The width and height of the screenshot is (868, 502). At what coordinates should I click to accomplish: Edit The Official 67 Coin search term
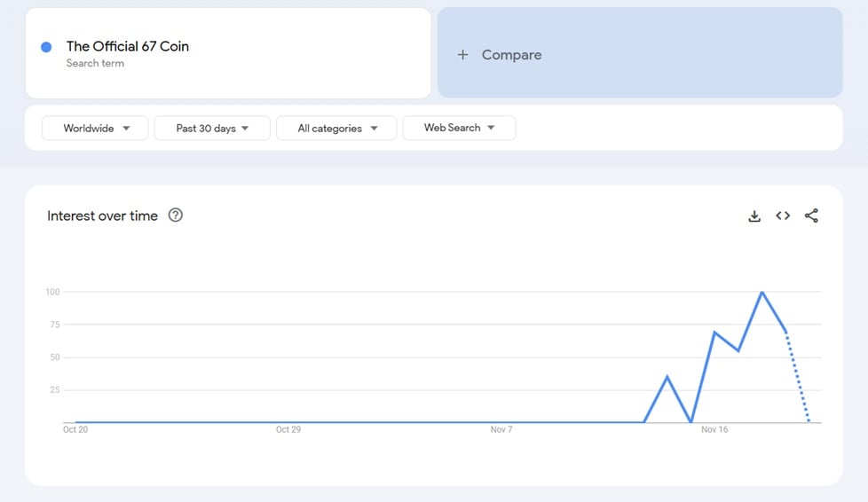(128, 46)
